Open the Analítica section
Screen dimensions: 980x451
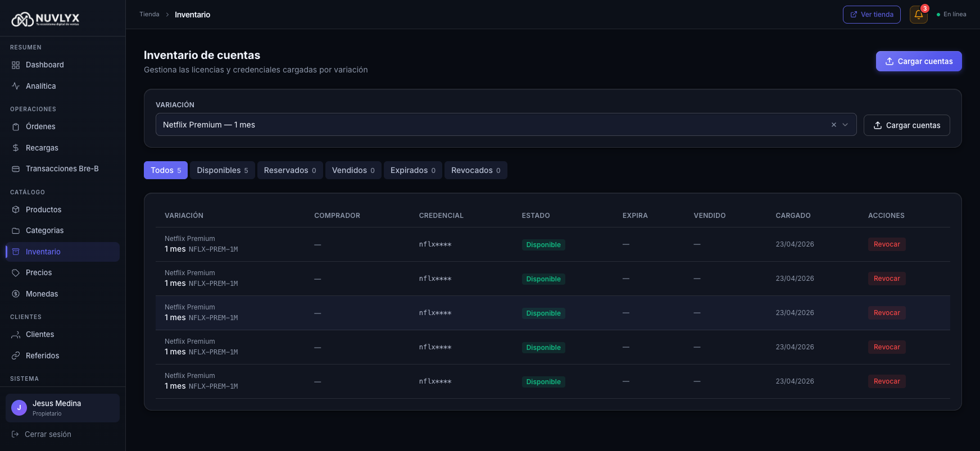pyautogui.click(x=62, y=86)
